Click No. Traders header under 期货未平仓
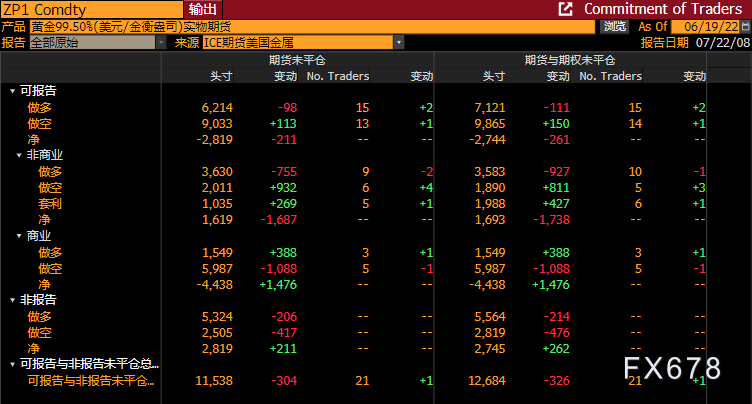The image size is (752, 404). [338, 76]
